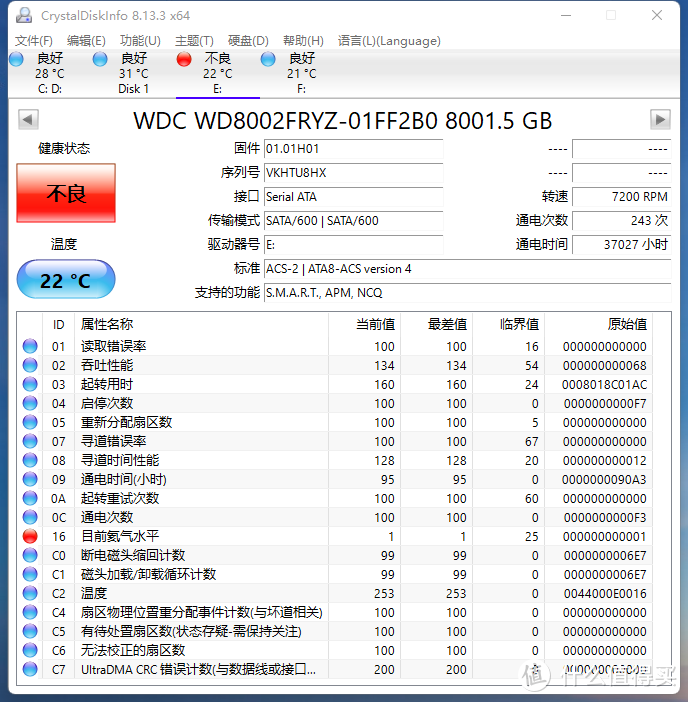Click the transfer mode field SATA/600 | SATA/600

pyautogui.click(x=353, y=221)
